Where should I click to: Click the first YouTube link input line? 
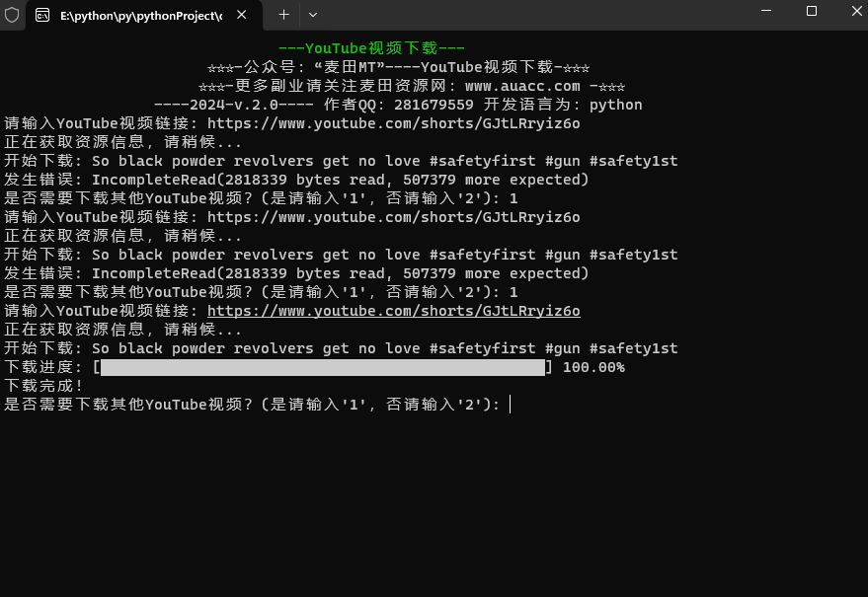pyautogui.click(x=291, y=123)
